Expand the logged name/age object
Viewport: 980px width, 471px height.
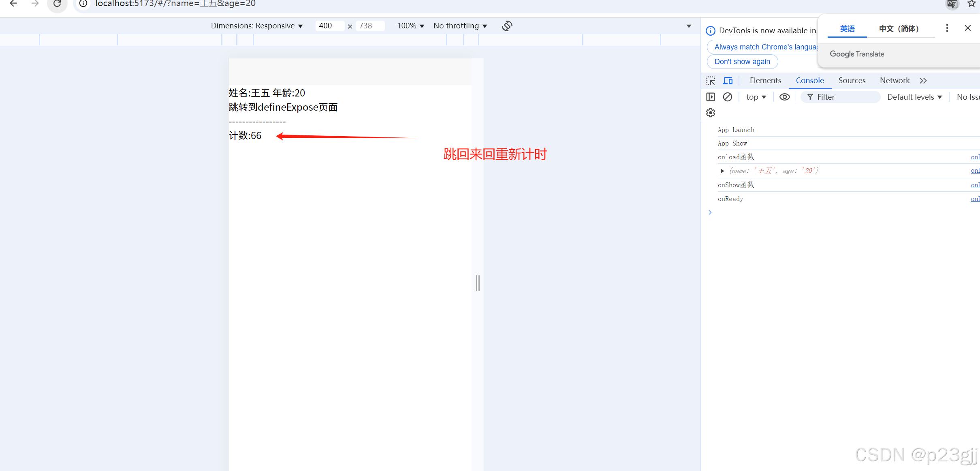[x=722, y=171]
